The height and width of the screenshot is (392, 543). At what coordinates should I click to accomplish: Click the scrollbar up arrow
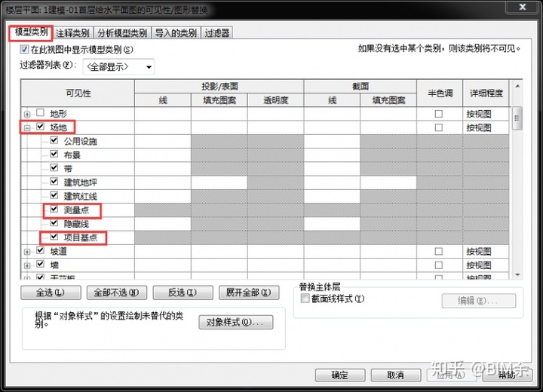point(517,86)
